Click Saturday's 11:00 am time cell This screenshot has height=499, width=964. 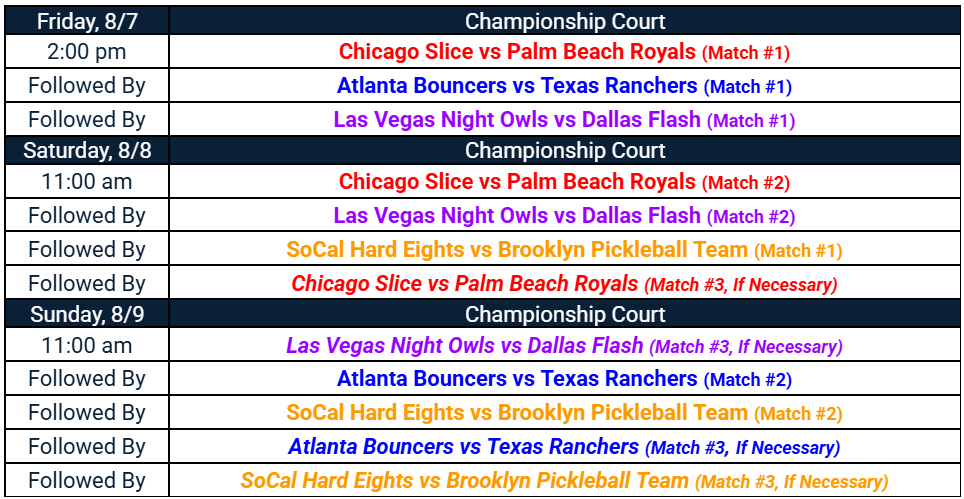[87, 181]
